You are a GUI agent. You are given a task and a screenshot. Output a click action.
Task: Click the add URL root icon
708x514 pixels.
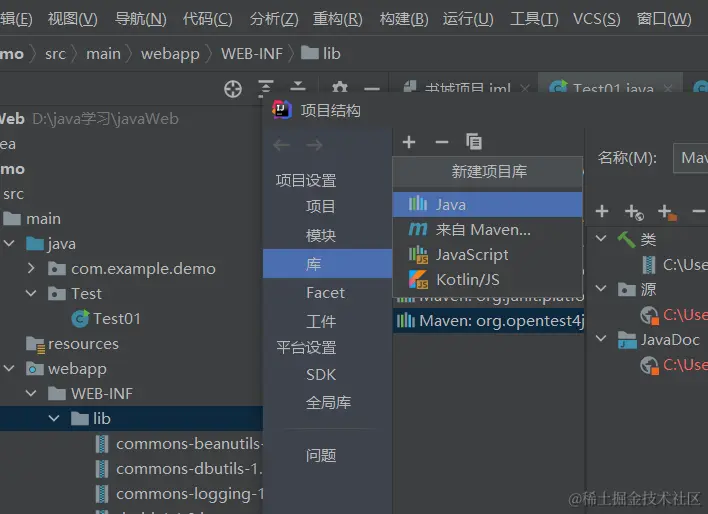pos(634,212)
